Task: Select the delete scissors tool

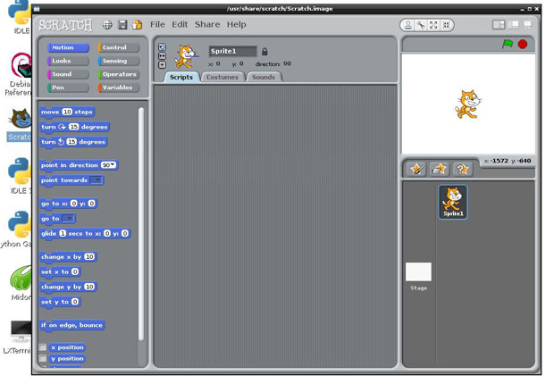Action: [421, 25]
